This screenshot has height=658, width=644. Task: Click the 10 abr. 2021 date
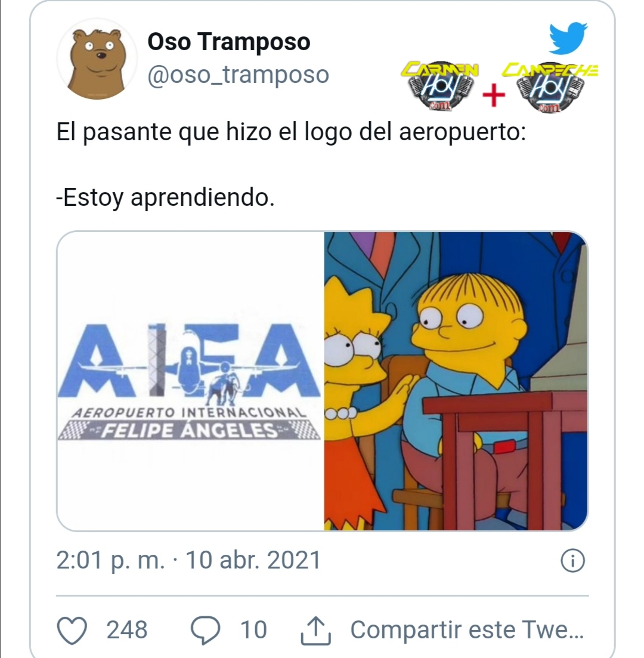click(253, 560)
